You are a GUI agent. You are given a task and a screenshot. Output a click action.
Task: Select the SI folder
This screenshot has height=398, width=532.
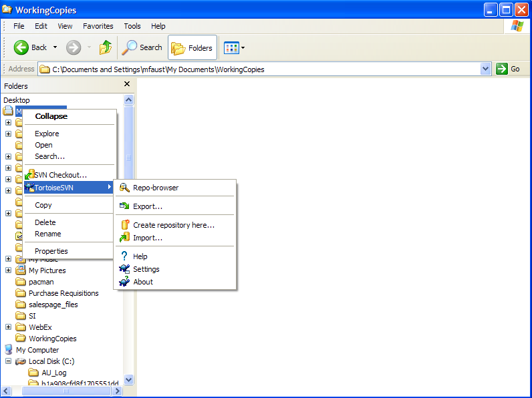click(32, 316)
